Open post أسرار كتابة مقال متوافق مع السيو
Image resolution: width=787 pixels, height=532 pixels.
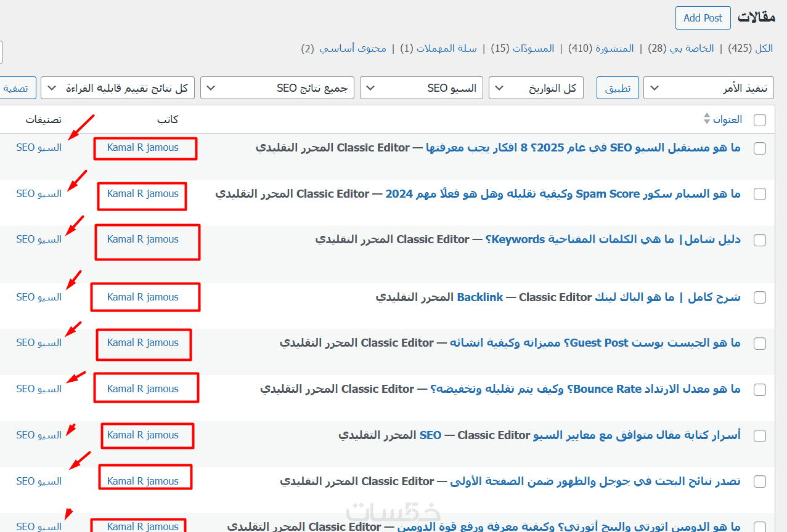point(580,435)
